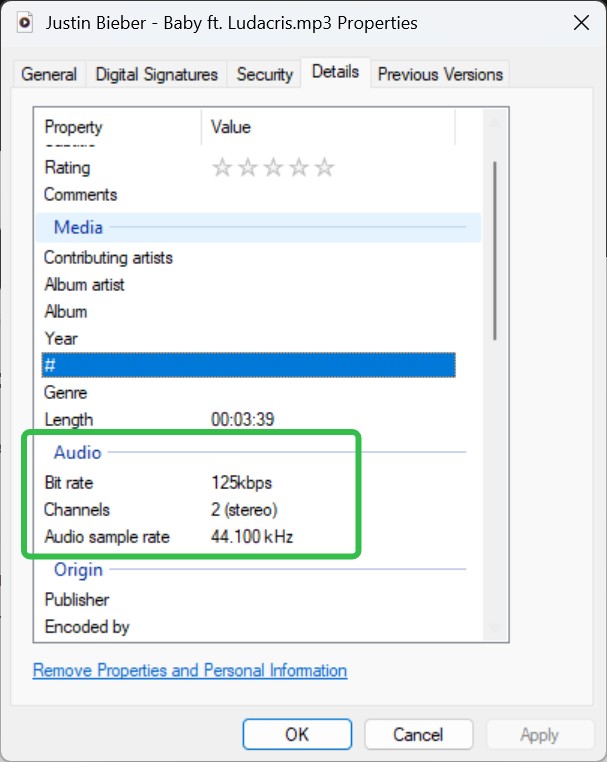Switch to Digital Signatures tab

(x=156, y=74)
